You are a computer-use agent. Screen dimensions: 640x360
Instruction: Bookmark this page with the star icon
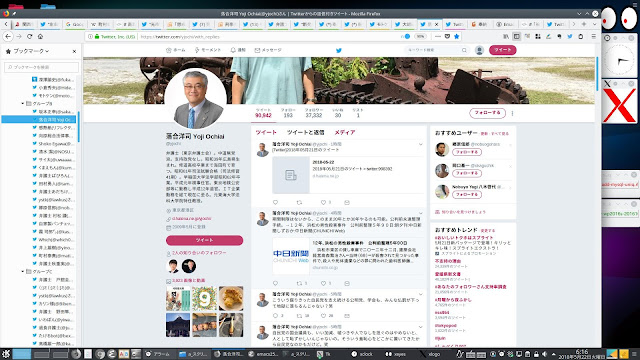456,36
